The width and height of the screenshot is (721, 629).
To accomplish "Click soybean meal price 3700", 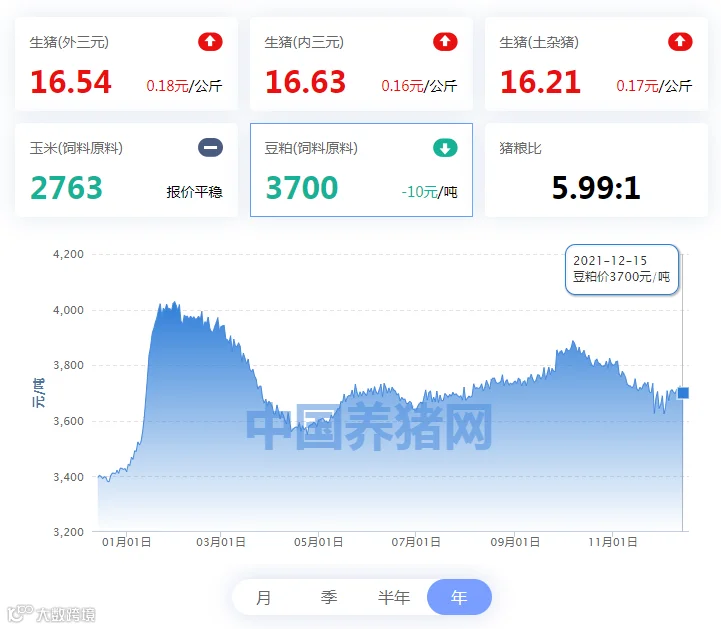I will pyautogui.click(x=302, y=188).
